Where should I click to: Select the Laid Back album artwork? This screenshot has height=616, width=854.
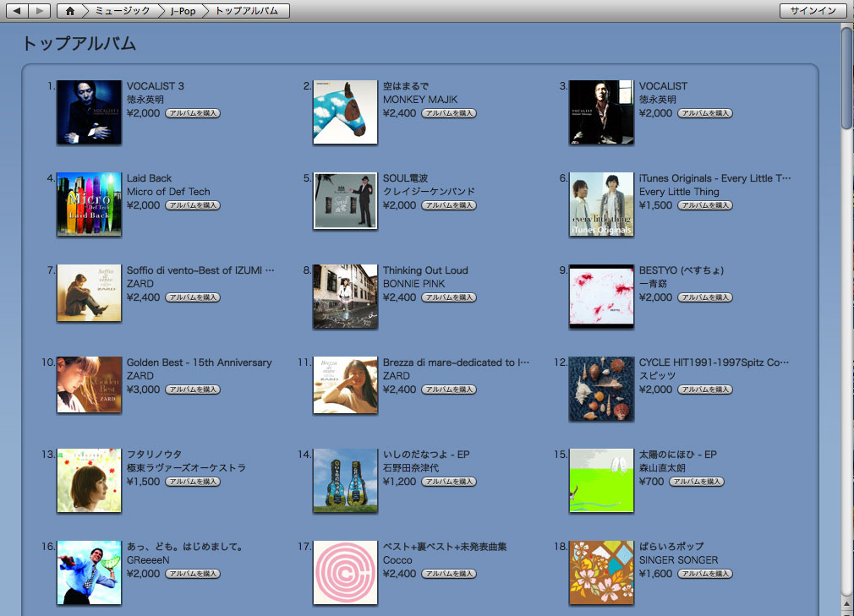point(89,204)
